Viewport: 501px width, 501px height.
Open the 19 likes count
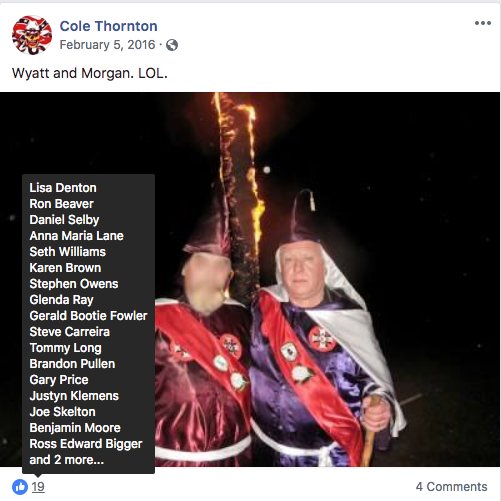(38, 487)
